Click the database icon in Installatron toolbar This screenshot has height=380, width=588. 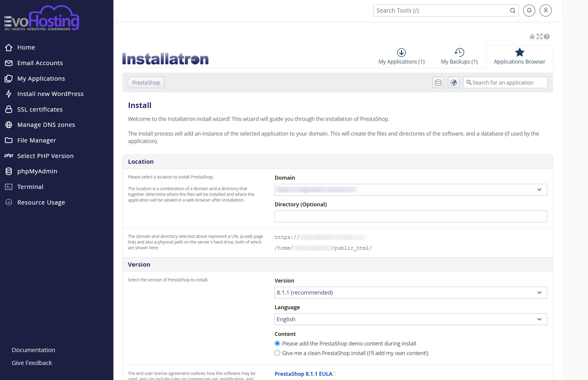point(438,82)
